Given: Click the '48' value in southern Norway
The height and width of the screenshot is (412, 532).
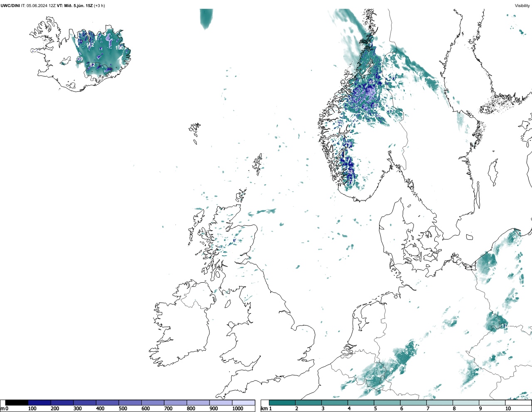Looking at the screenshot, I should [x=350, y=171].
